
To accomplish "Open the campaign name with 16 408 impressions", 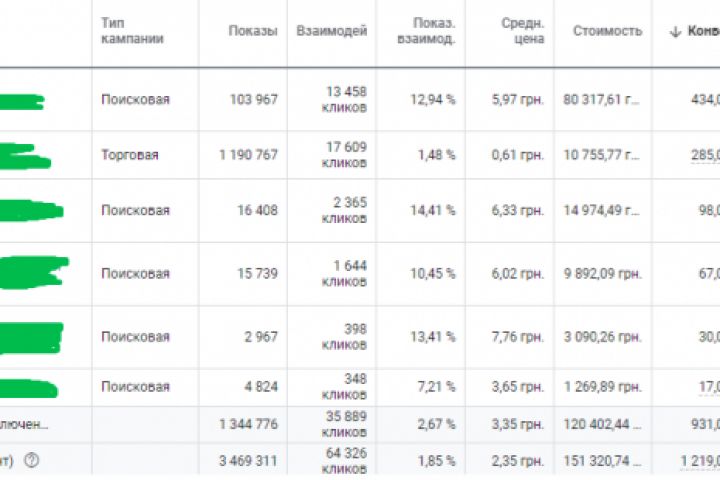I will 30,211.
